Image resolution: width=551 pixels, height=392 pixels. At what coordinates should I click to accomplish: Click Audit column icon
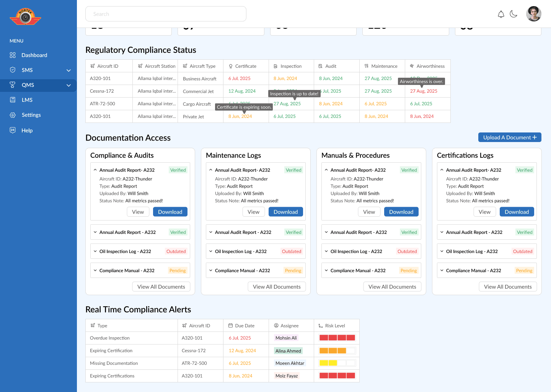click(321, 66)
